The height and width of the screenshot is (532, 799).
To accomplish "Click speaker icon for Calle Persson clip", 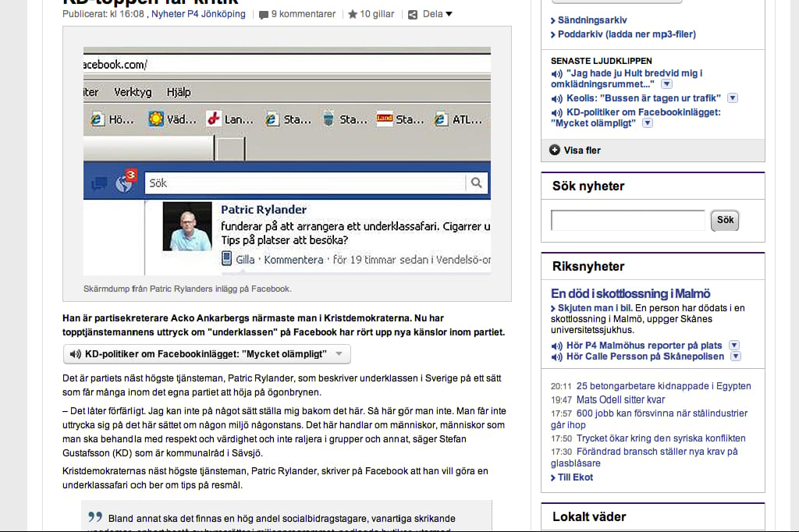I will click(x=556, y=357).
